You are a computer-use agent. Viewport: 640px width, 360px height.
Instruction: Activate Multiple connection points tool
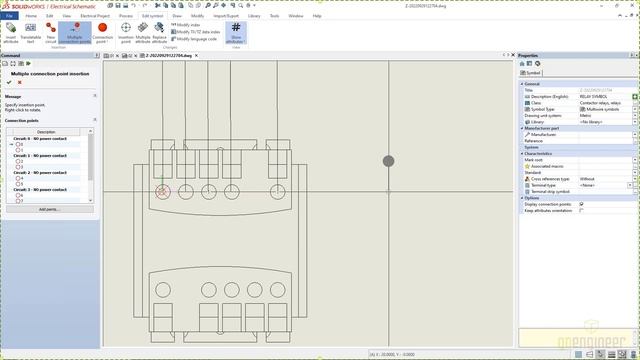(75, 33)
